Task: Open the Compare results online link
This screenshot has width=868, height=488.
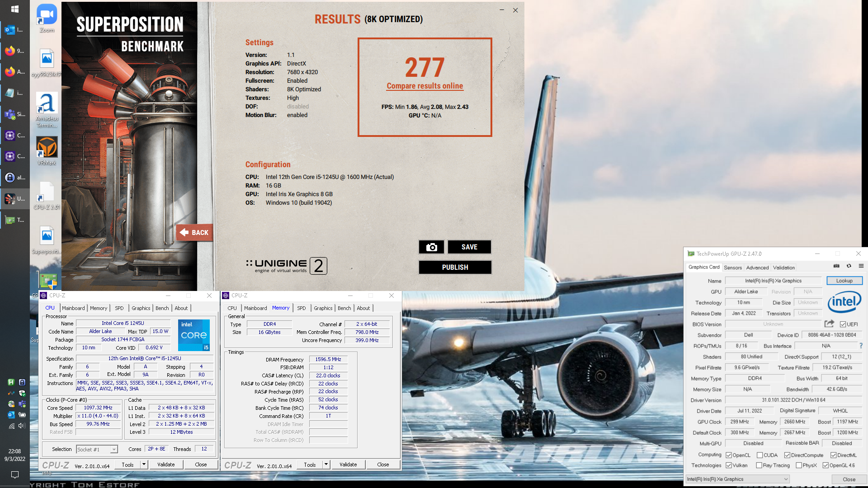Action: 425,86
